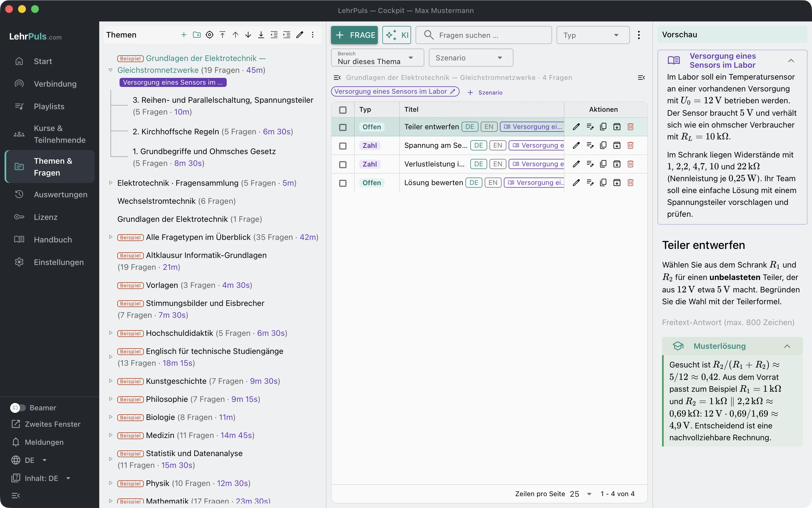Delete the 'Lösung bewerten' question
This screenshot has width=812, height=508.
point(630,183)
